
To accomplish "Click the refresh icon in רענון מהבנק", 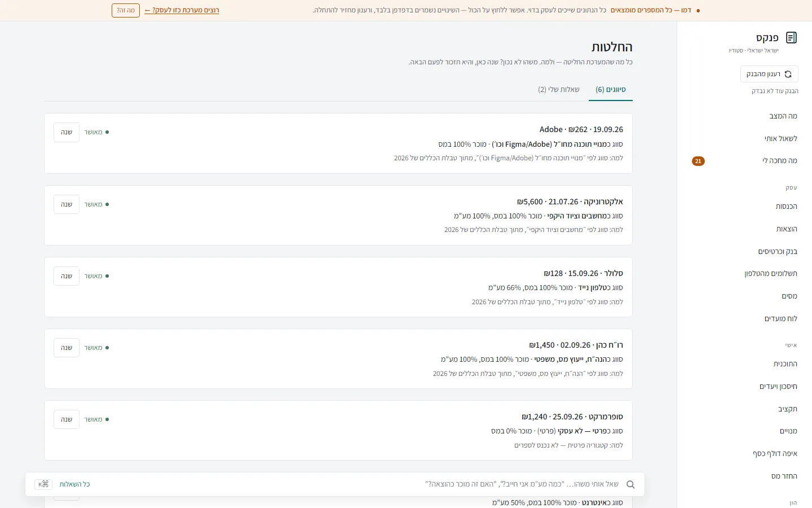I will [x=788, y=74].
